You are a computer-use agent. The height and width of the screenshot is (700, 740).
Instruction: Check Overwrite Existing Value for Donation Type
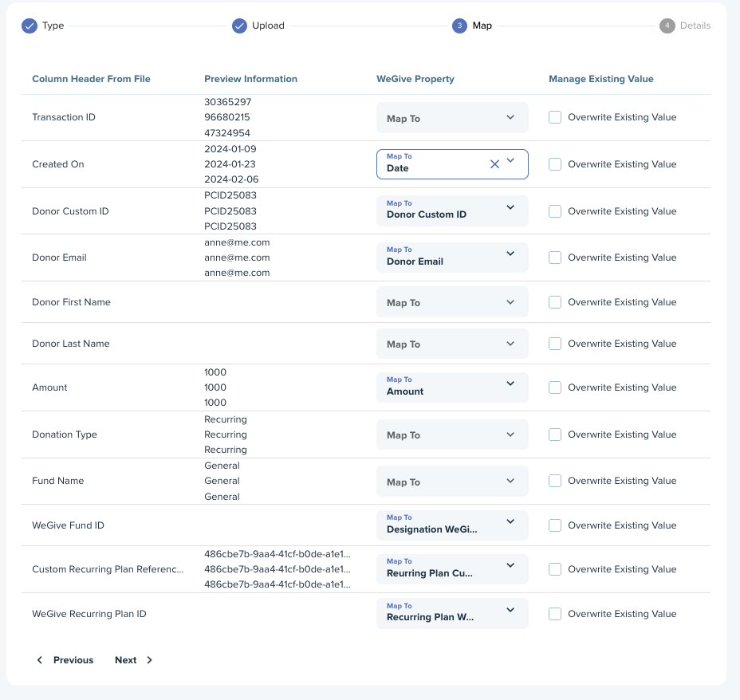click(555, 435)
